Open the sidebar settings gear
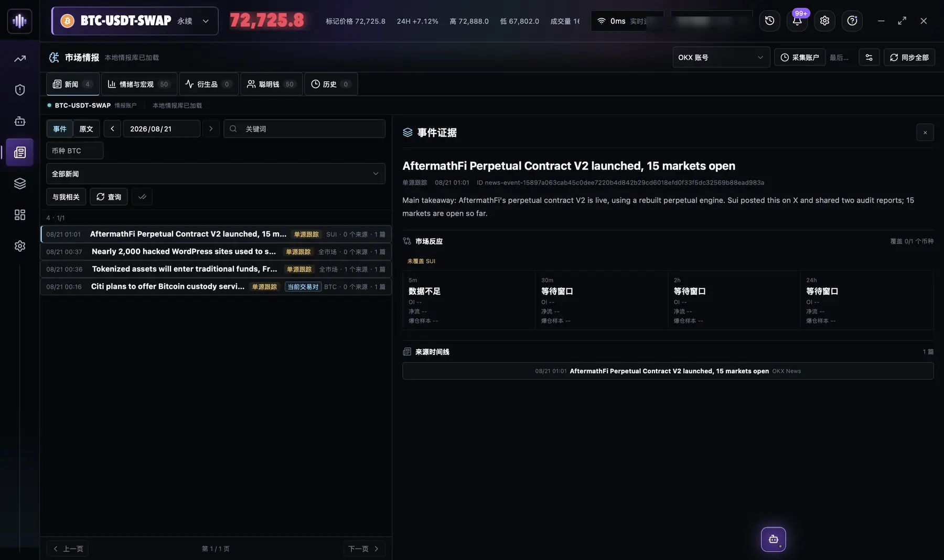 click(x=20, y=246)
